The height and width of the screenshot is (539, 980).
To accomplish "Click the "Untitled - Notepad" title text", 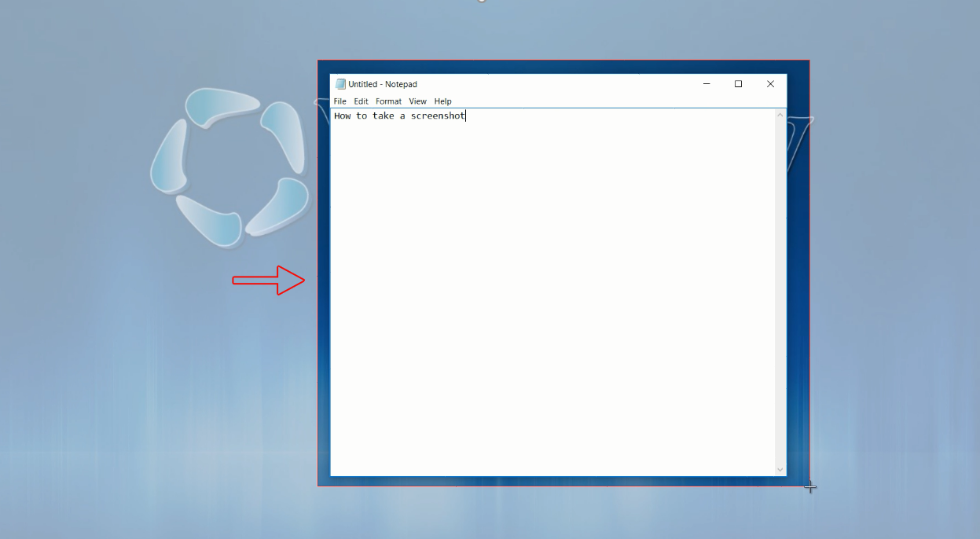I will tap(383, 84).
